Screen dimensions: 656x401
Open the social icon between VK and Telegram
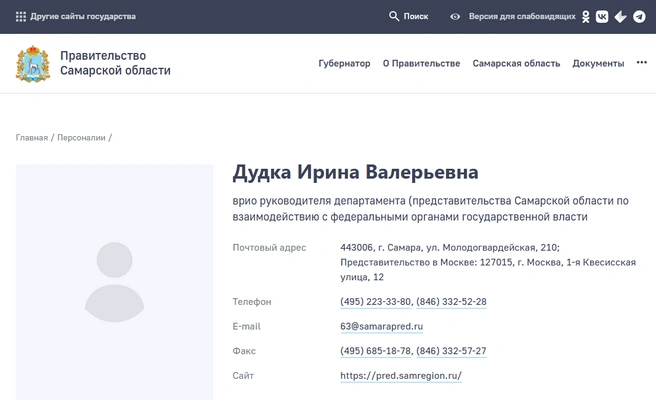620,17
